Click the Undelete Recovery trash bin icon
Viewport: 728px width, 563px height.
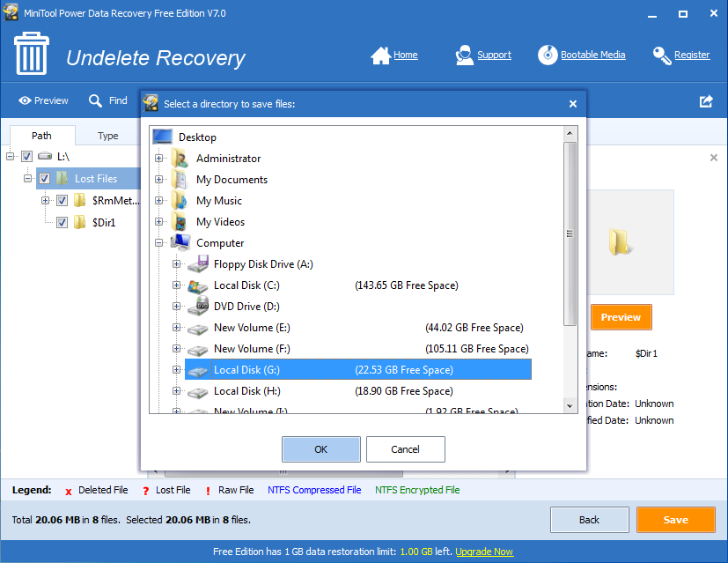(32, 54)
